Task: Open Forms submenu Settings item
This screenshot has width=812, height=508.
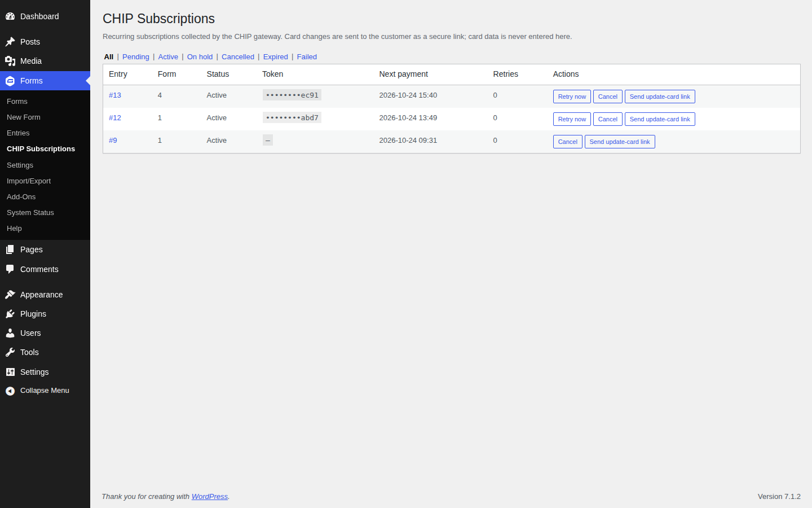Action: (x=20, y=165)
